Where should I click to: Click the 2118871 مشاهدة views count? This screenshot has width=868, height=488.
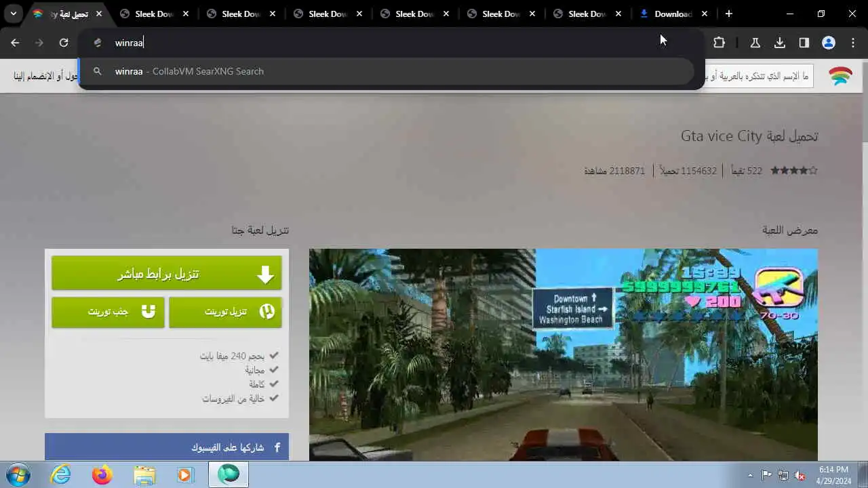(614, 171)
